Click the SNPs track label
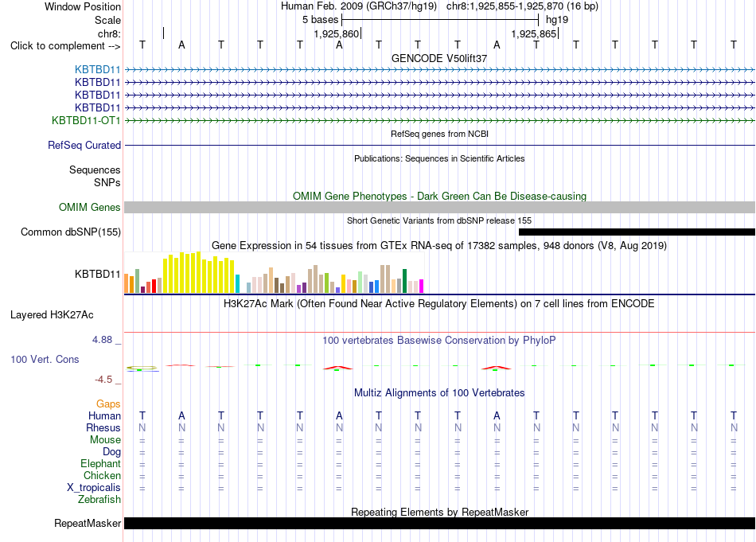This screenshot has width=756, height=542. coord(107,183)
